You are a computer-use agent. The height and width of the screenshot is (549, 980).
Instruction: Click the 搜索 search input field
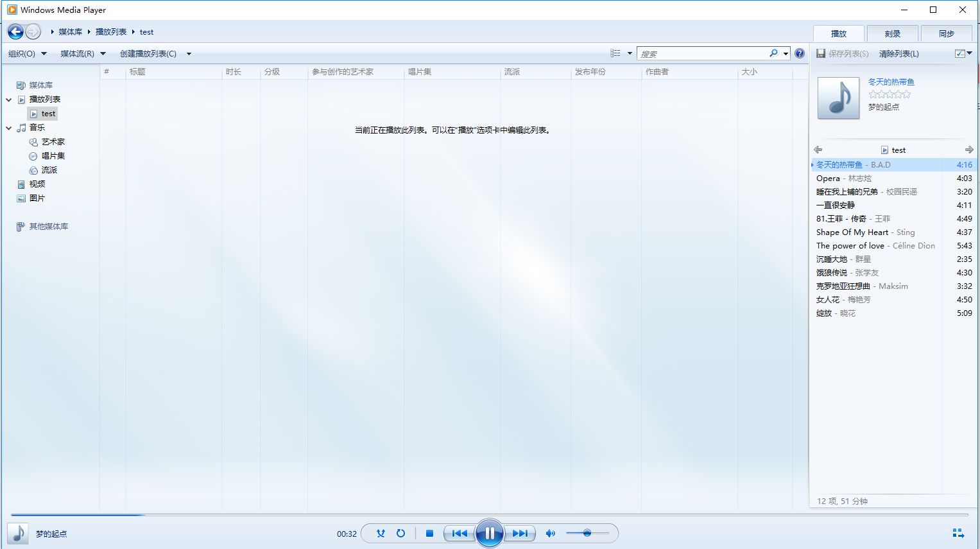[x=703, y=54]
